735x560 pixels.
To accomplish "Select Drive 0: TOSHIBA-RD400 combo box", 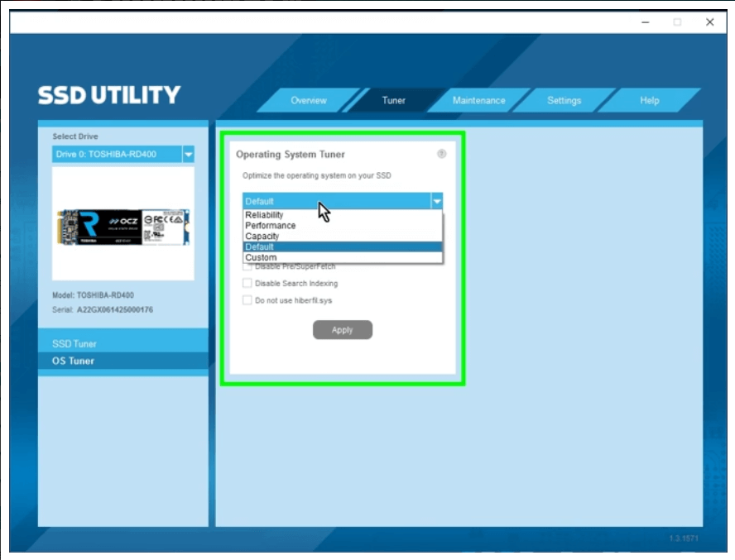I will (123, 154).
